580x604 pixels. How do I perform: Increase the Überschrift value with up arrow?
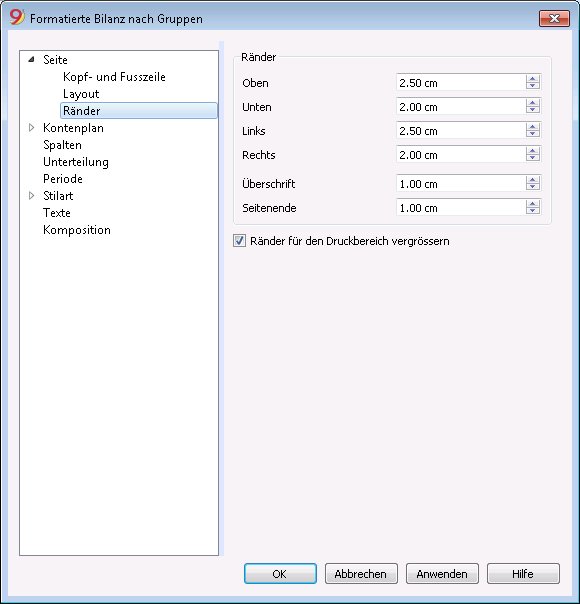(x=533, y=180)
